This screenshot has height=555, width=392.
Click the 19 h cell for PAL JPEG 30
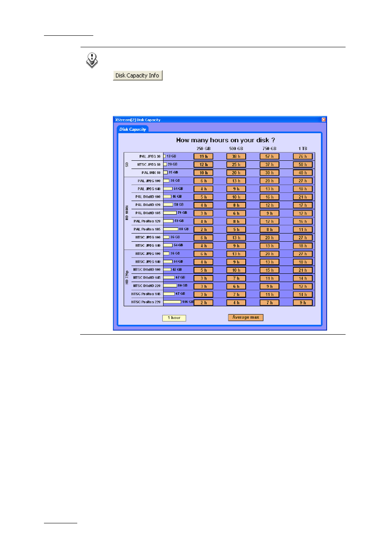tap(203, 157)
